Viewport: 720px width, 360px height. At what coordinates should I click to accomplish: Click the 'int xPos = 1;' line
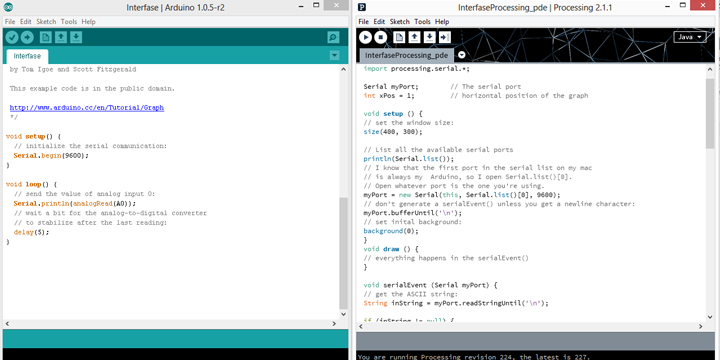[389, 96]
